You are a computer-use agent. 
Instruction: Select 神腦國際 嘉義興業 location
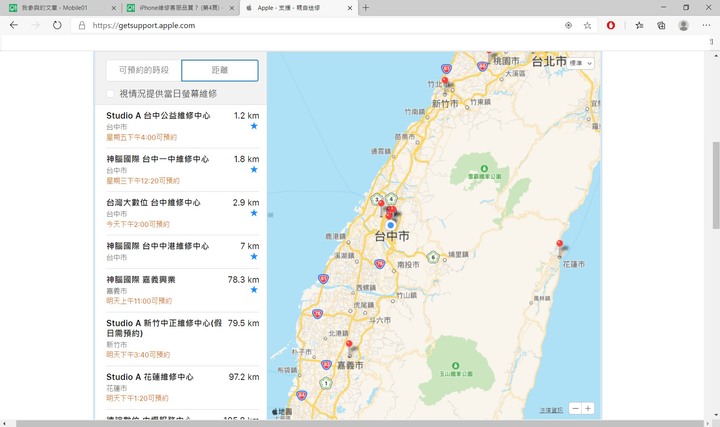tap(182, 290)
